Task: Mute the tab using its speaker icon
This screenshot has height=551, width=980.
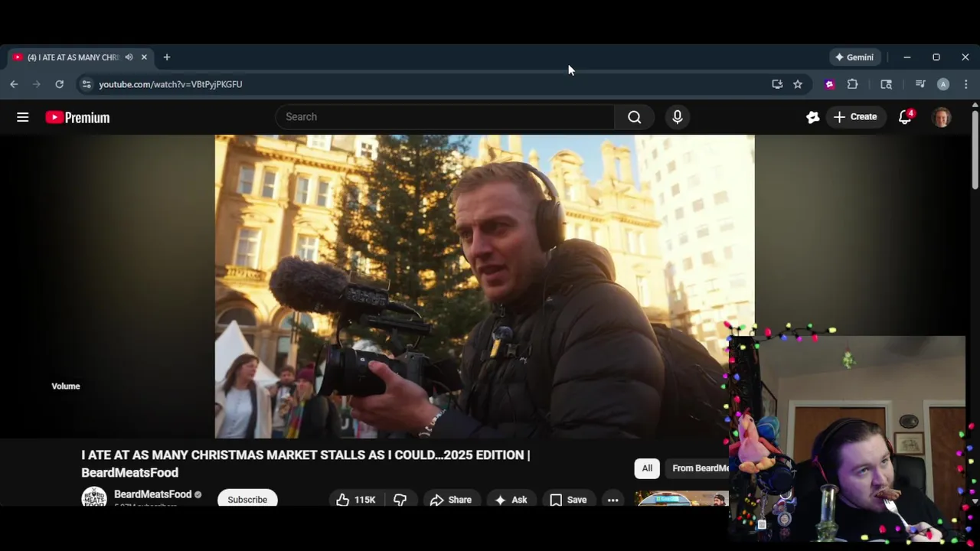Action: tap(129, 57)
